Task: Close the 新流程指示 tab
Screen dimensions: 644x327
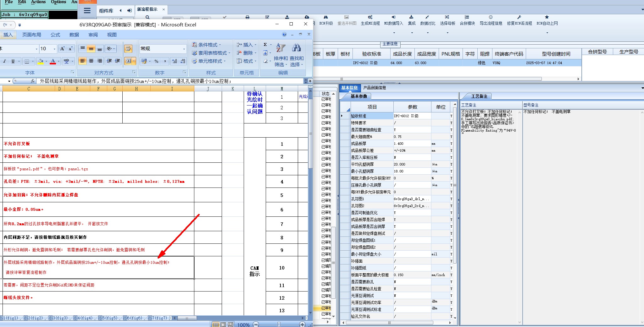Action: point(164,9)
